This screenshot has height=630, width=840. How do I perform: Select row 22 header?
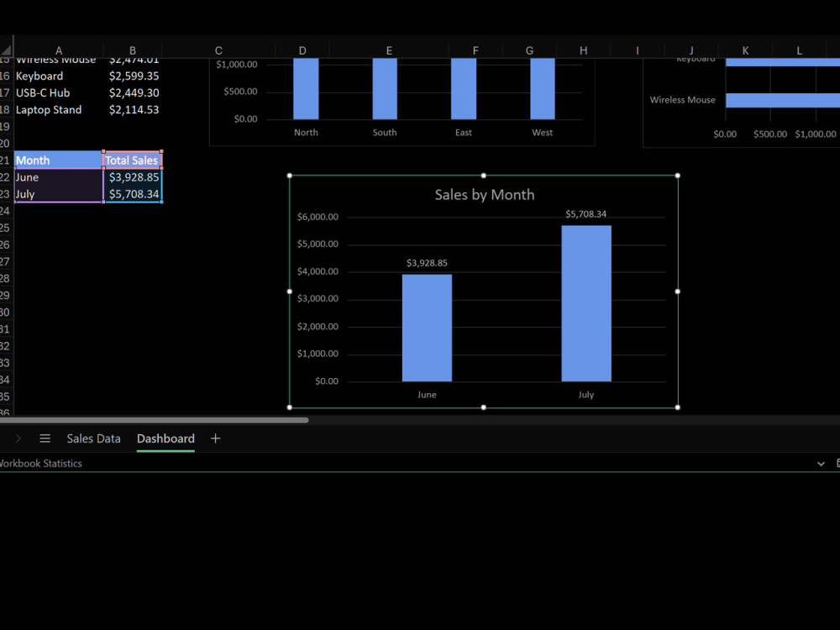pyautogui.click(x=6, y=177)
